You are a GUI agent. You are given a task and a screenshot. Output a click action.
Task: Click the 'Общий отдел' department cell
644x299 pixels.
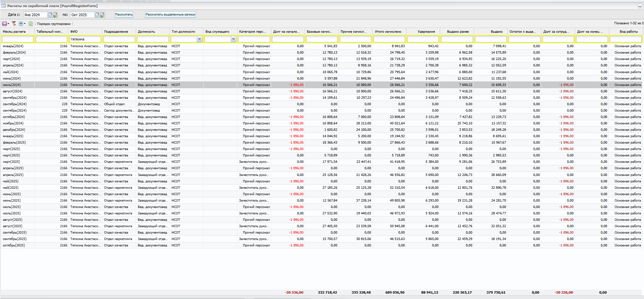(119, 104)
